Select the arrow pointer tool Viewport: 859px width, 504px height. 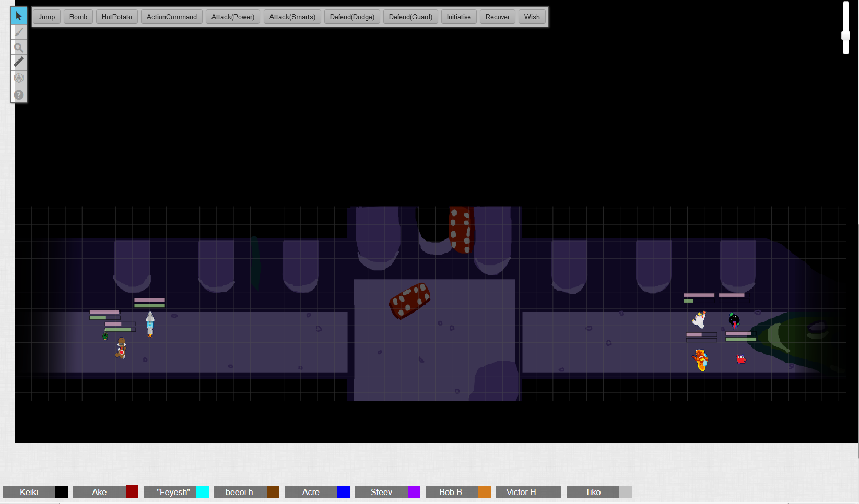coord(19,16)
